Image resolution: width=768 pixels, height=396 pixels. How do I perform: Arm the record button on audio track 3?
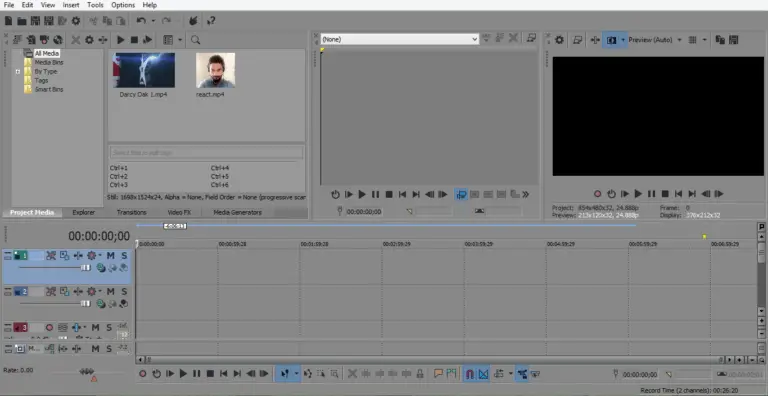[x=49, y=327]
